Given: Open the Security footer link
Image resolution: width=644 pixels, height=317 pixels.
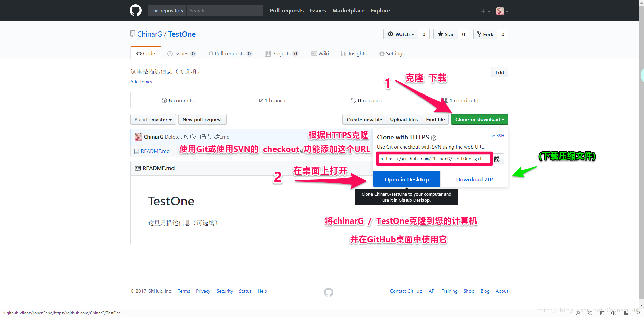Looking at the screenshot, I should [x=225, y=291].
